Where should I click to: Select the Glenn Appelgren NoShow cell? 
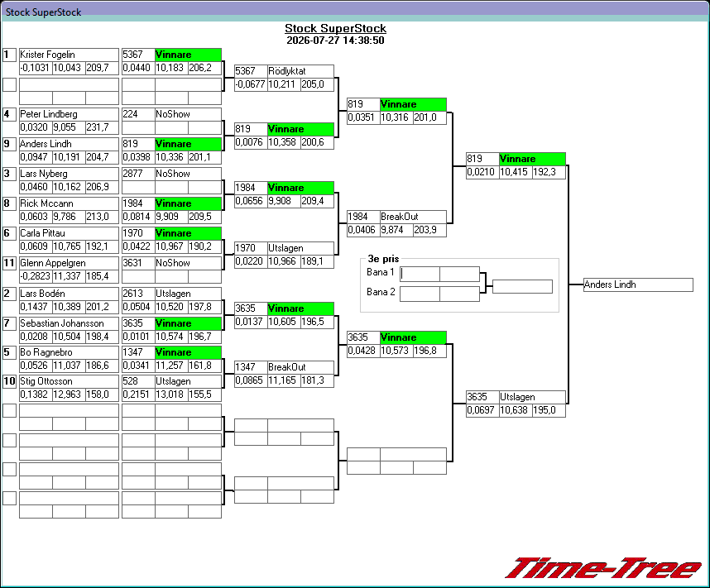coord(188,263)
